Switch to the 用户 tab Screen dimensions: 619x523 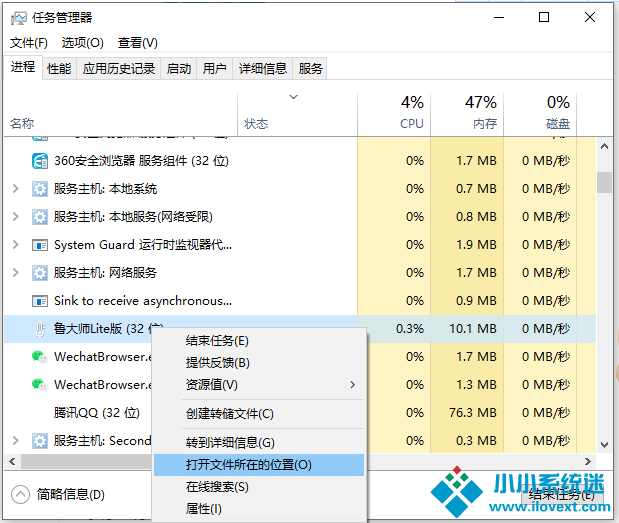(x=214, y=69)
